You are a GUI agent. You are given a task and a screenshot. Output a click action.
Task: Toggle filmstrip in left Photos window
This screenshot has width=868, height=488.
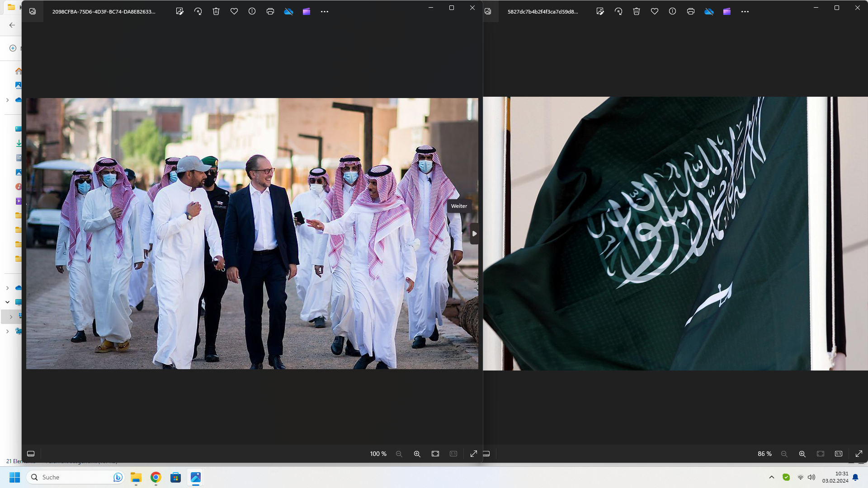tap(31, 454)
